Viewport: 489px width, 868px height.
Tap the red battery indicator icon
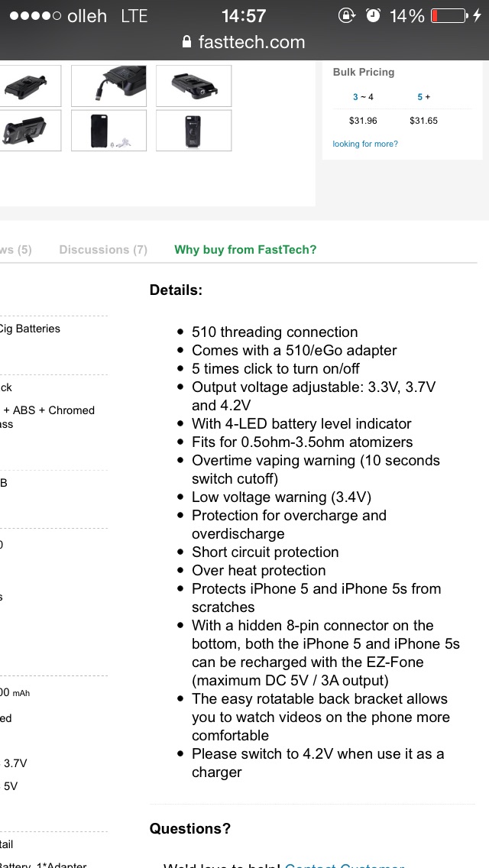[447, 16]
